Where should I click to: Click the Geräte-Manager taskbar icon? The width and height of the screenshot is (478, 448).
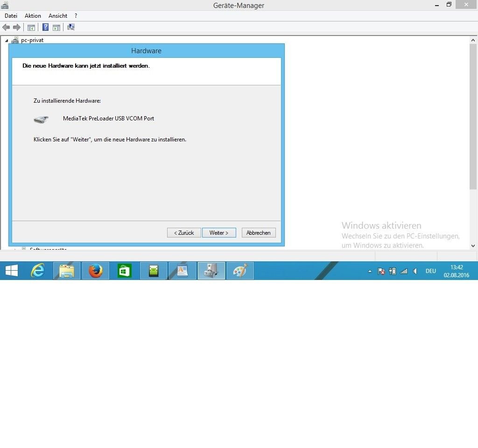coord(211,271)
